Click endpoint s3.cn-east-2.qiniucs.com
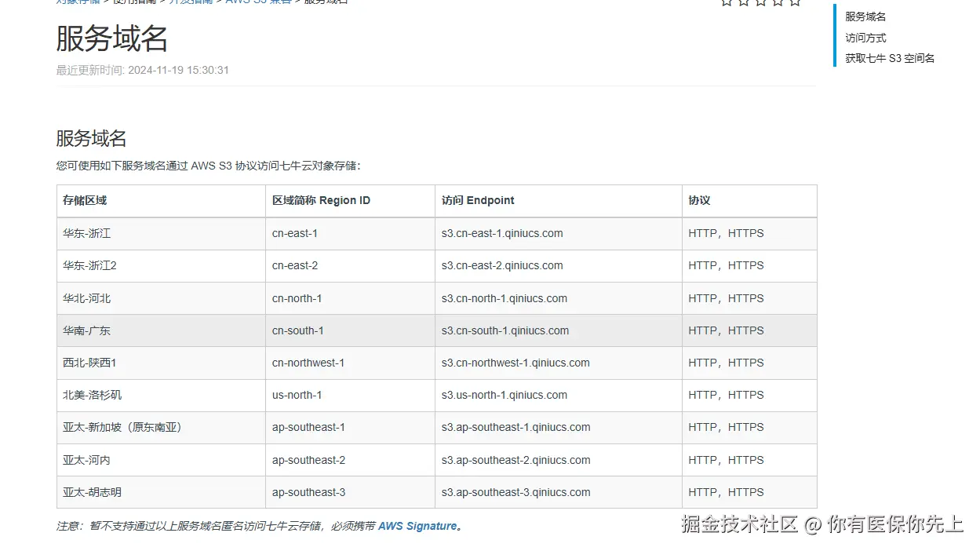The width and height of the screenshot is (980, 551). [502, 265]
